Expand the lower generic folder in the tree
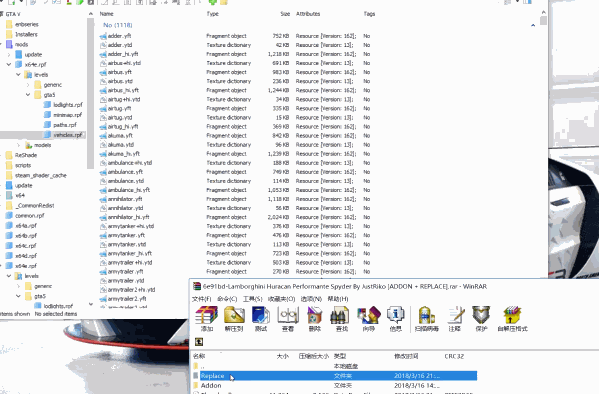 18,286
